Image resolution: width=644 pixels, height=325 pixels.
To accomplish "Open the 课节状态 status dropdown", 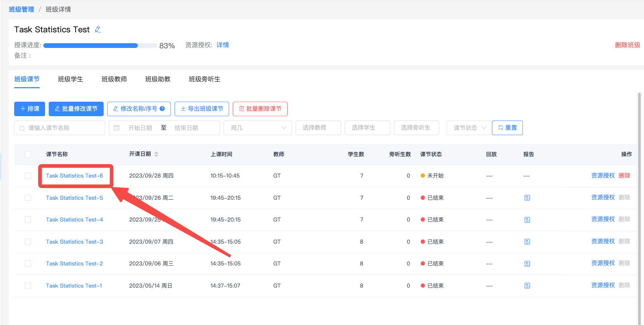I will tap(469, 128).
